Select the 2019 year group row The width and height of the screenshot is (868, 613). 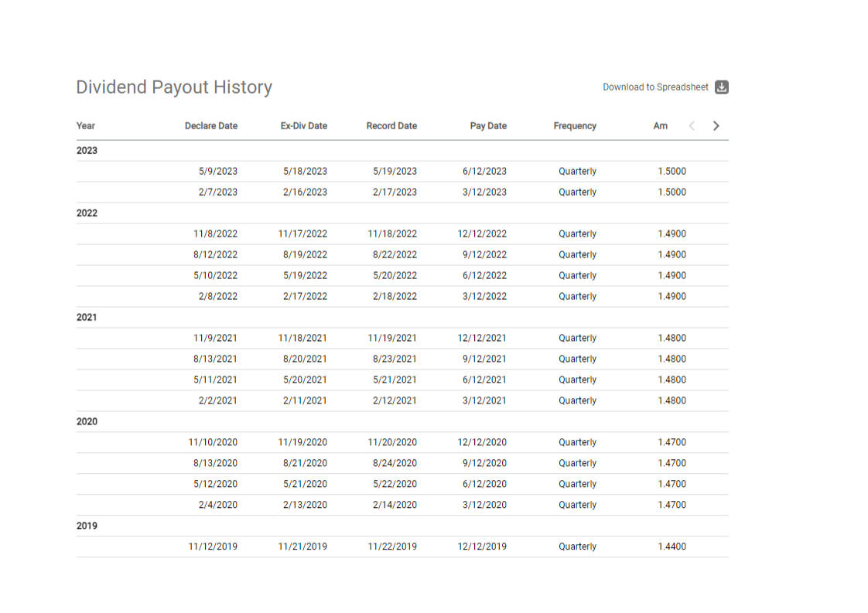tap(402, 526)
